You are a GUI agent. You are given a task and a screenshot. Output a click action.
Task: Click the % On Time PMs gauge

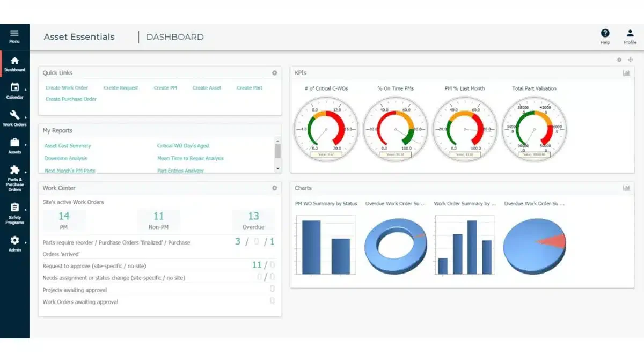(x=396, y=129)
